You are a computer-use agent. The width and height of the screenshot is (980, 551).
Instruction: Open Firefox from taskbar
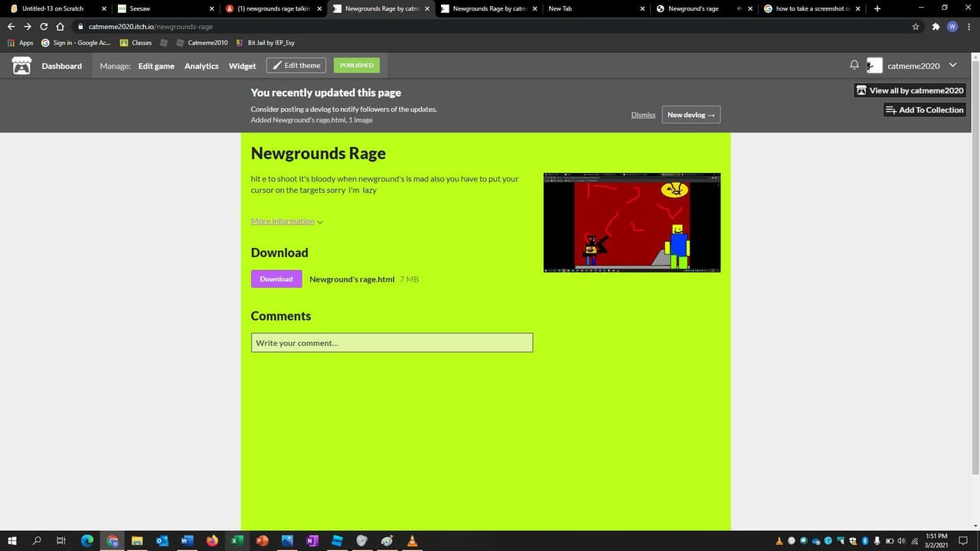[x=212, y=540]
